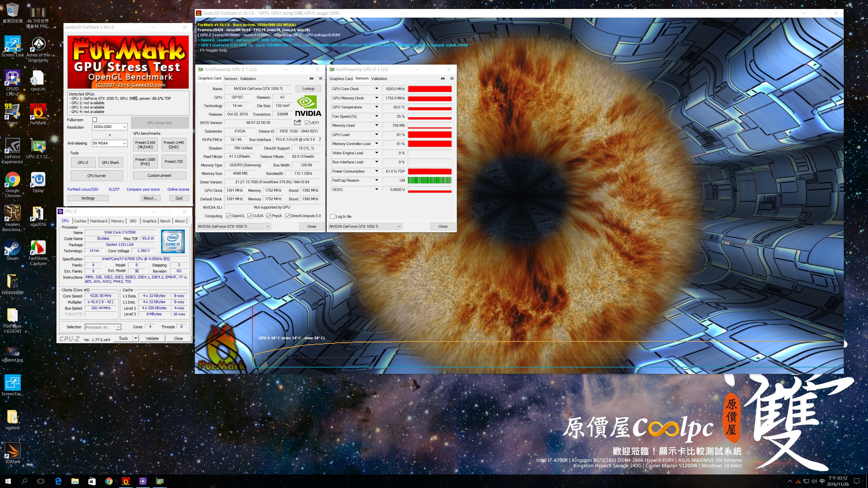This screenshot has width=868, height=488.
Task: Open the GPU selector dropdown in GPU-Z Graphics Card window
Action: [x=234, y=226]
